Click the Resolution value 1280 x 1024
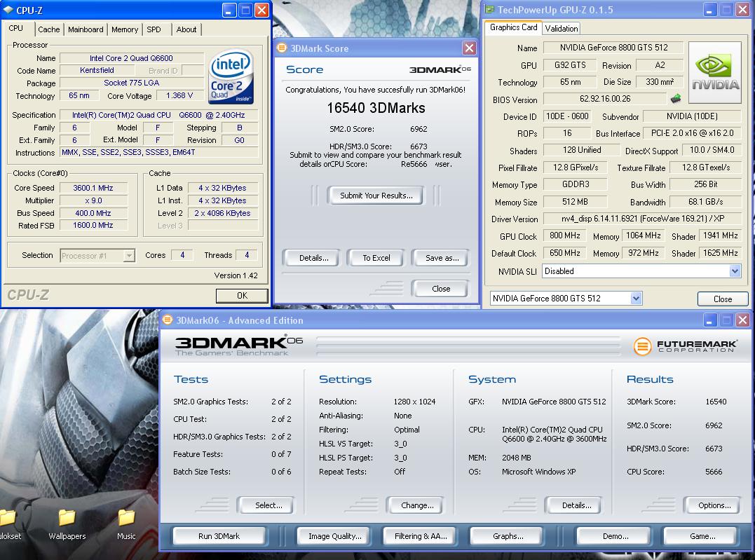The width and height of the screenshot is (755, 560). coord(414,402)
